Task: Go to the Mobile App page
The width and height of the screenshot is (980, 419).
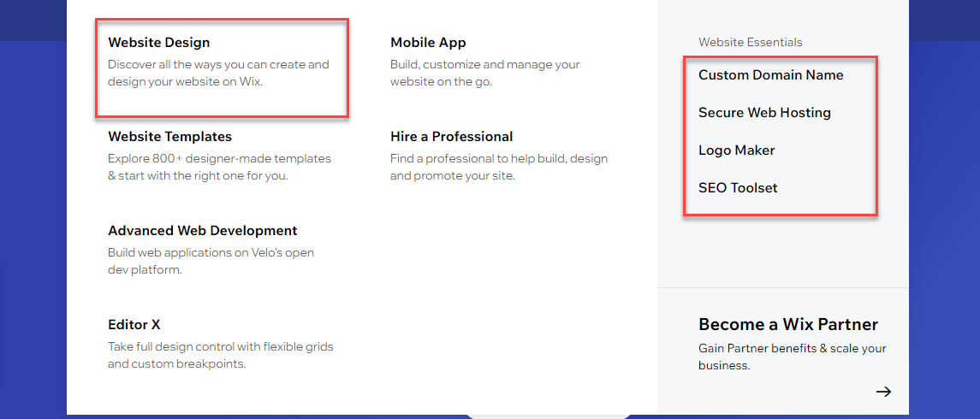Action: pyautogui.click(x=428, y=43)
